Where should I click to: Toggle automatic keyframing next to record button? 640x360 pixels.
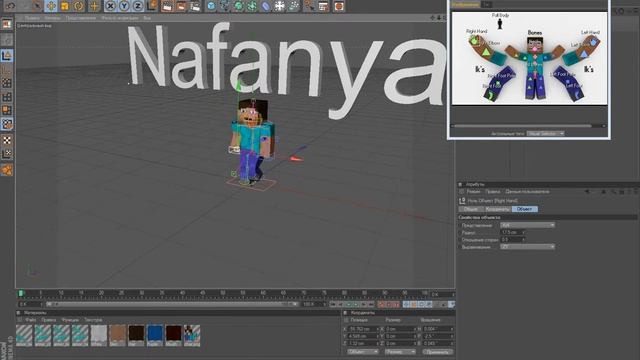[x=389, y=304]
